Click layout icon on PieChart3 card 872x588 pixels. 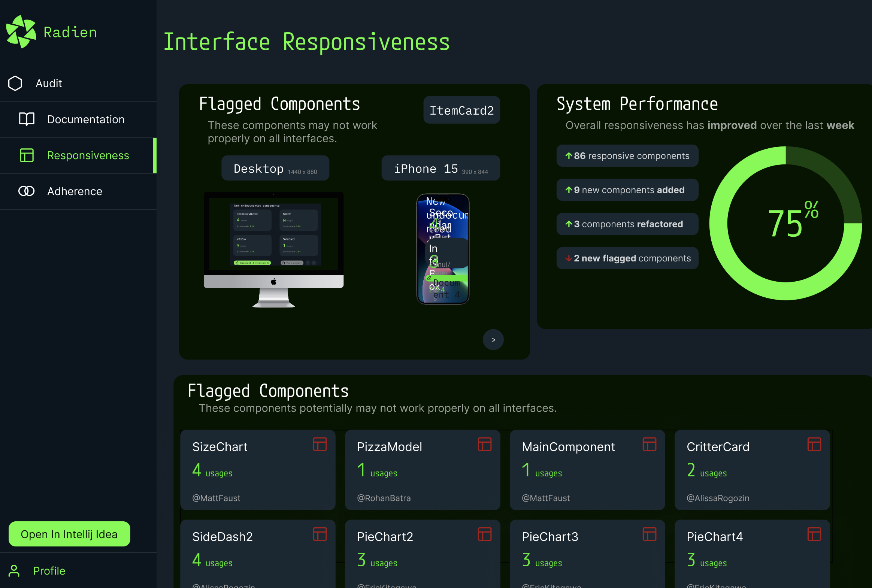pyautogui.click(x=649, y=534)
